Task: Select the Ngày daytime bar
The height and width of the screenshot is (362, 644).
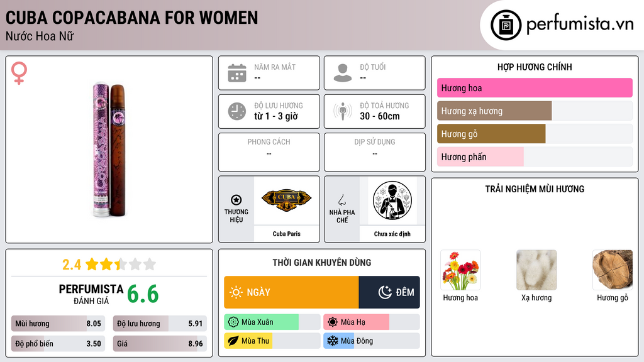Action: coord(291,292)
